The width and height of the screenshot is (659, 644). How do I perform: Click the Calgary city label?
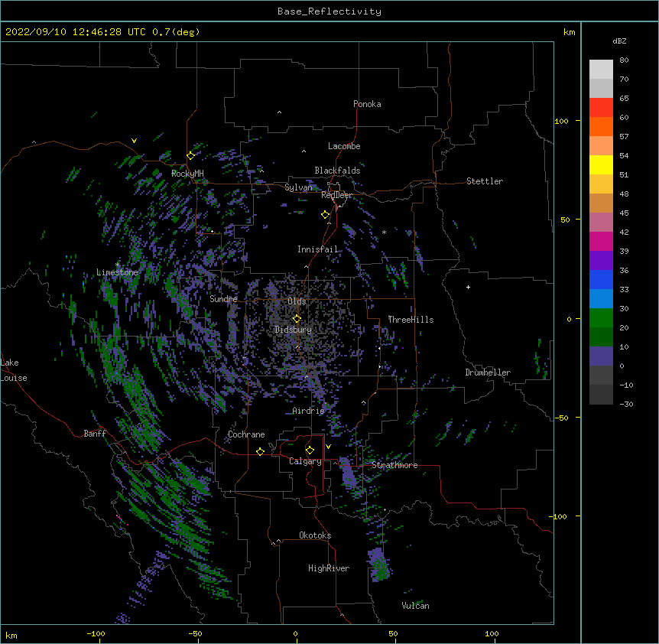[x=305, y=461]
